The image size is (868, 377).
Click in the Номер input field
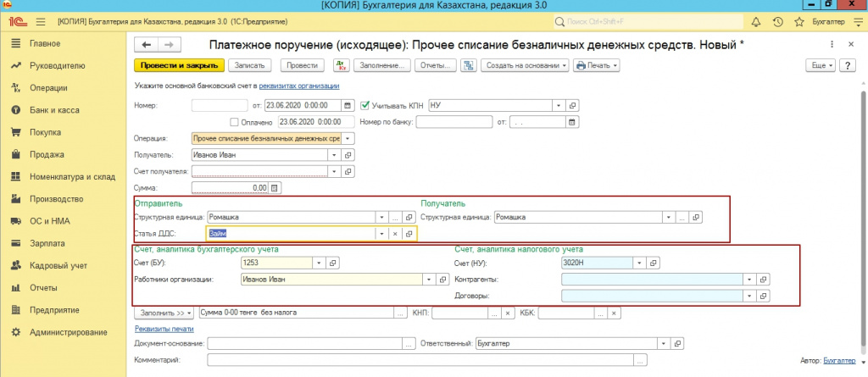point(220,105)
